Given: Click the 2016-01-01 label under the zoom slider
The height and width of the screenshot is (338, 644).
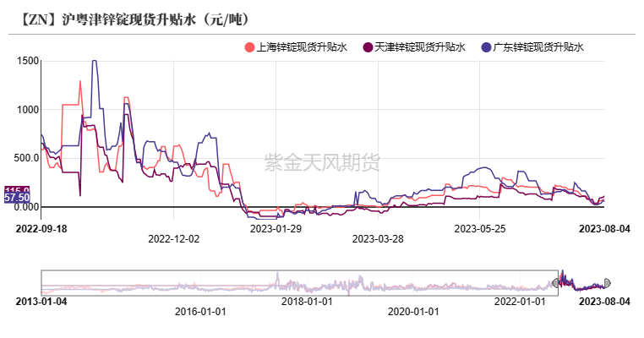Looking at the screenshot, I should click(200, 311).
